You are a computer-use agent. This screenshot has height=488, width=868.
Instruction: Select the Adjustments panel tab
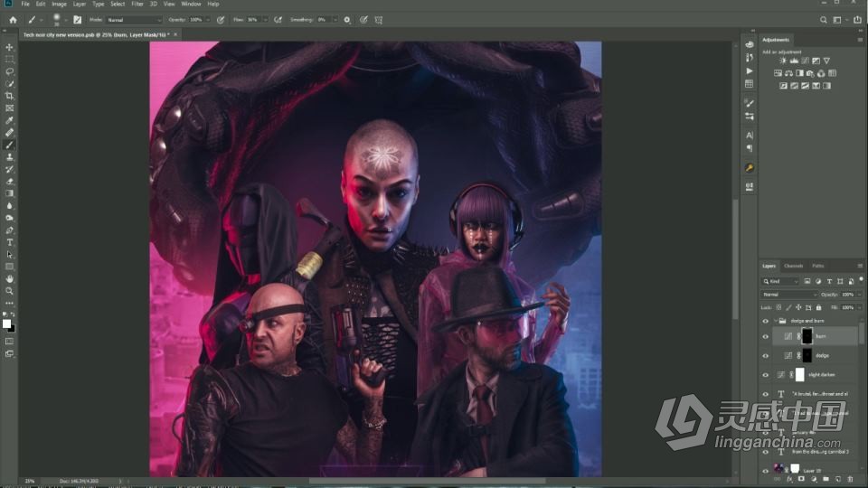click(x=776, y=40)
